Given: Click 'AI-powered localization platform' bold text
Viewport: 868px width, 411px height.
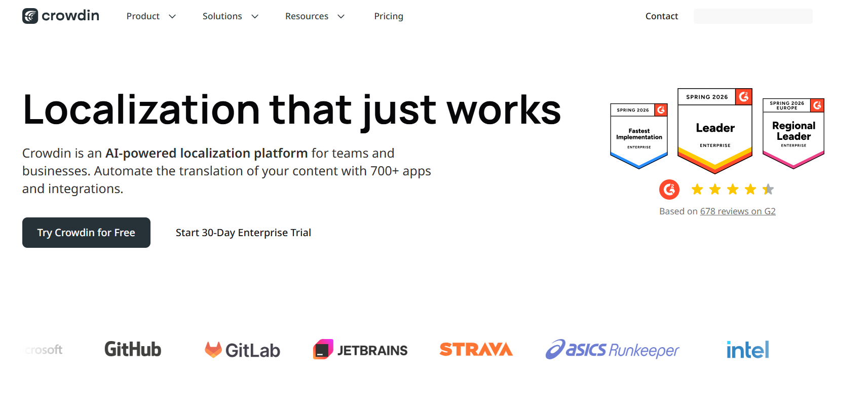Looking at the screenshot, I should 206,153.
